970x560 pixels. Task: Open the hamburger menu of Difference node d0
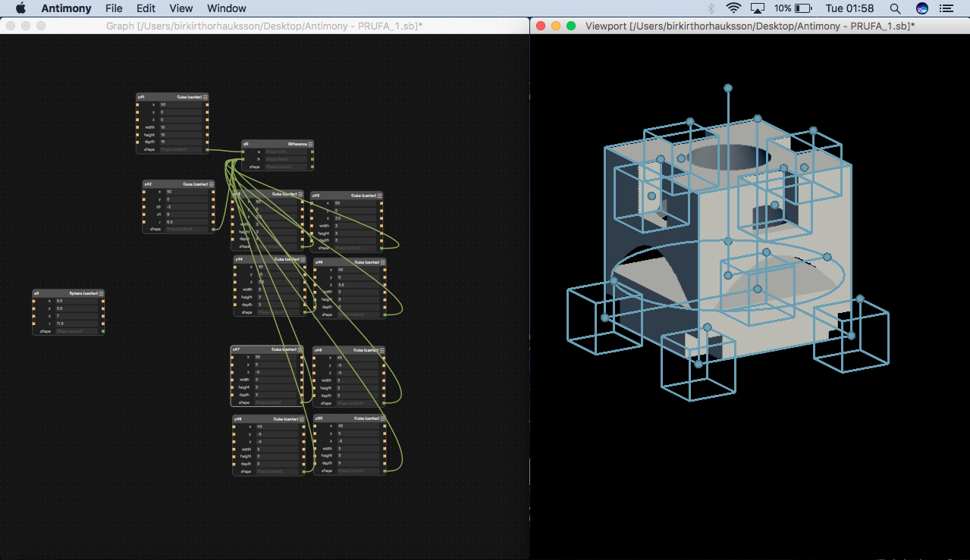pyautogui.click(x=310, y=143)
